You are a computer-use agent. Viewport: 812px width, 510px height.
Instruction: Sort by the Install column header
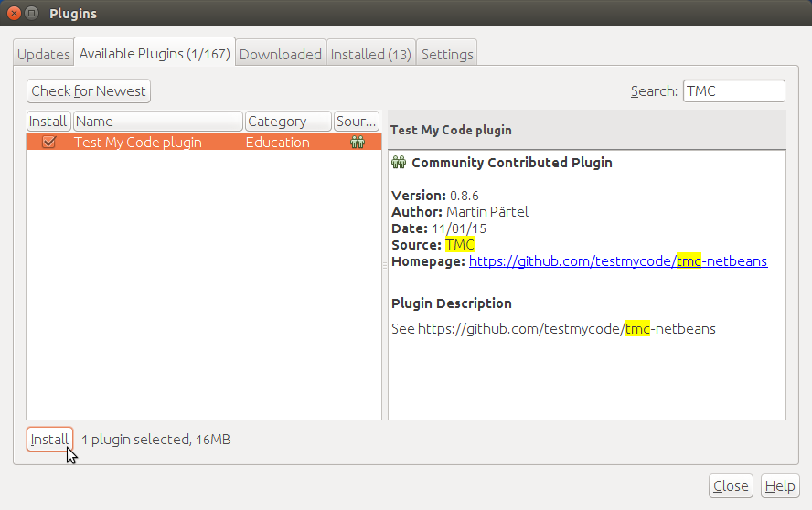coord(48,122)
